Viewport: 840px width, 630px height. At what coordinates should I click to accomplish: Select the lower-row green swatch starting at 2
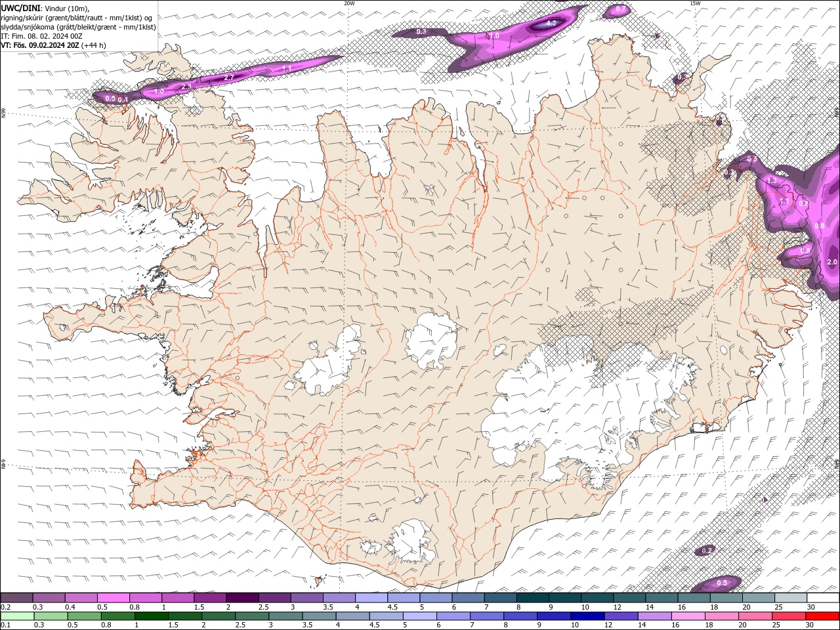click(219, 616)
